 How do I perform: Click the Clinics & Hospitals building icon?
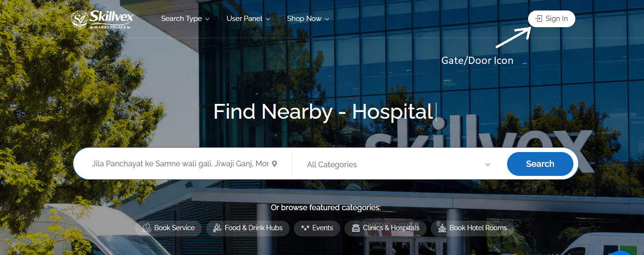(x=355, y=228)
